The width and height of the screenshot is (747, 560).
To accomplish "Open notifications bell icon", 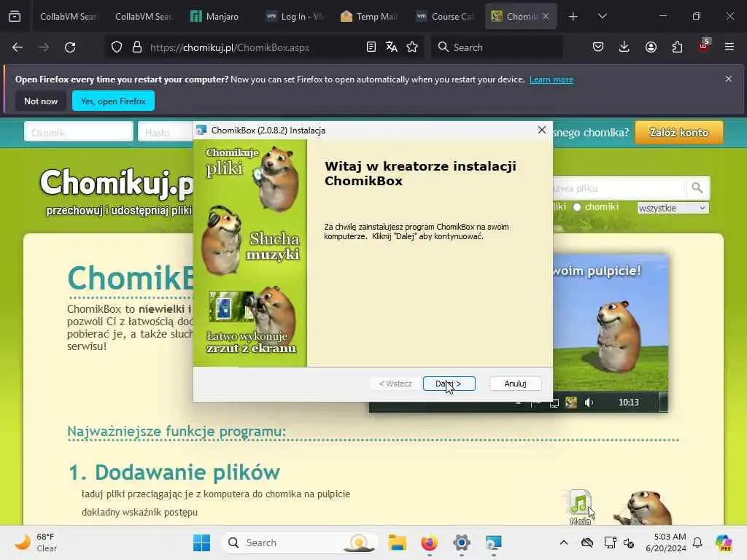I will (697, 542).
